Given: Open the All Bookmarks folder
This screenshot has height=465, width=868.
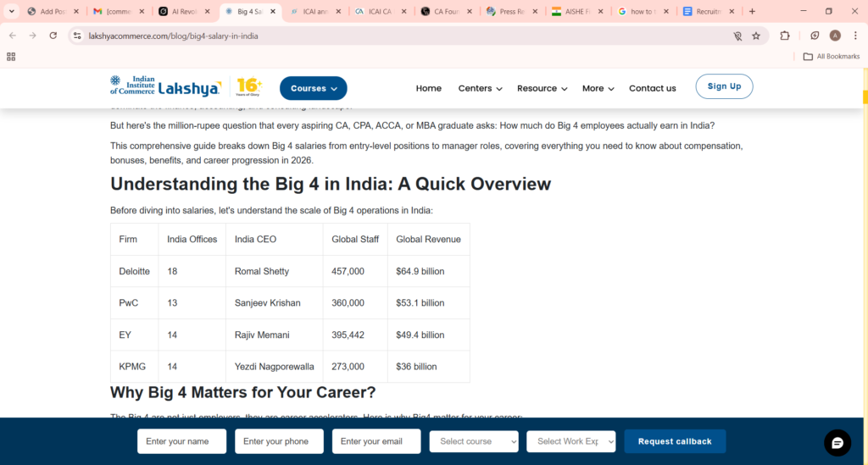Looking at the screenshot, I should coord(831,57).
